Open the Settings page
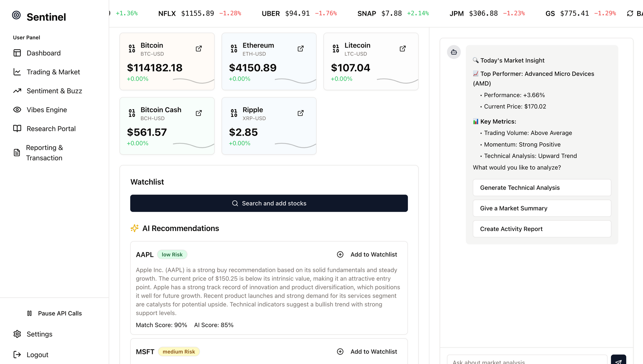The height and width of the screenshot is (364, 643). [40, 334]
